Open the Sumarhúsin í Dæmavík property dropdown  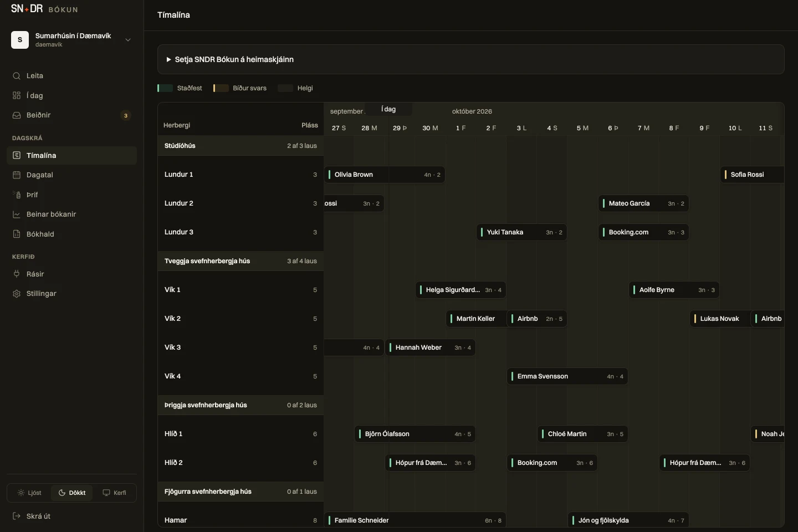point(71,40)
